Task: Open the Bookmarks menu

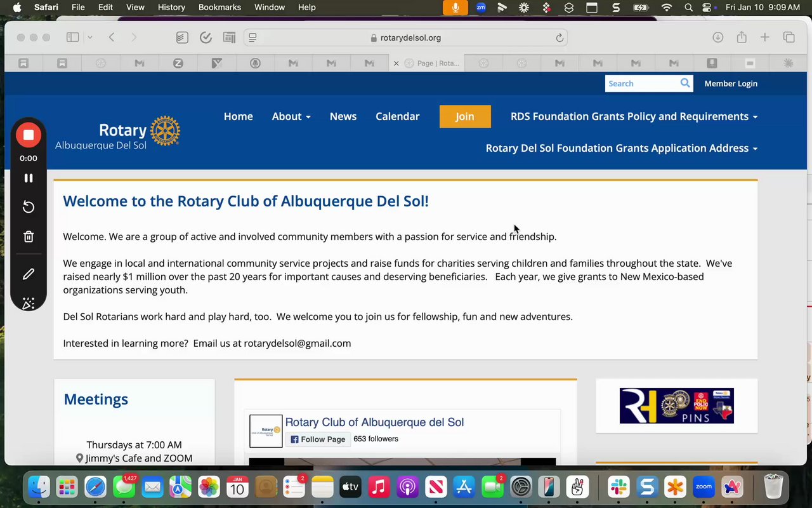Action: pyautogui.click(x=219, y=7)
